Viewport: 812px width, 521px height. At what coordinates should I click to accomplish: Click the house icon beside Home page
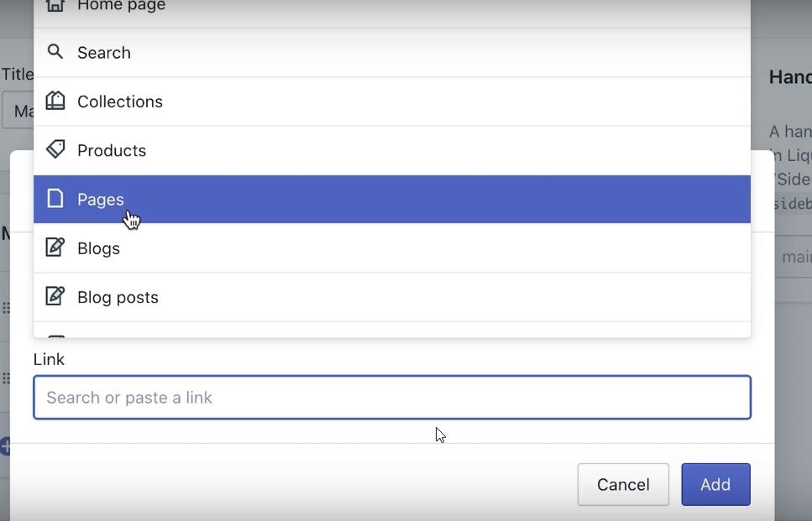pyautogui.click(x=55, y=5)
